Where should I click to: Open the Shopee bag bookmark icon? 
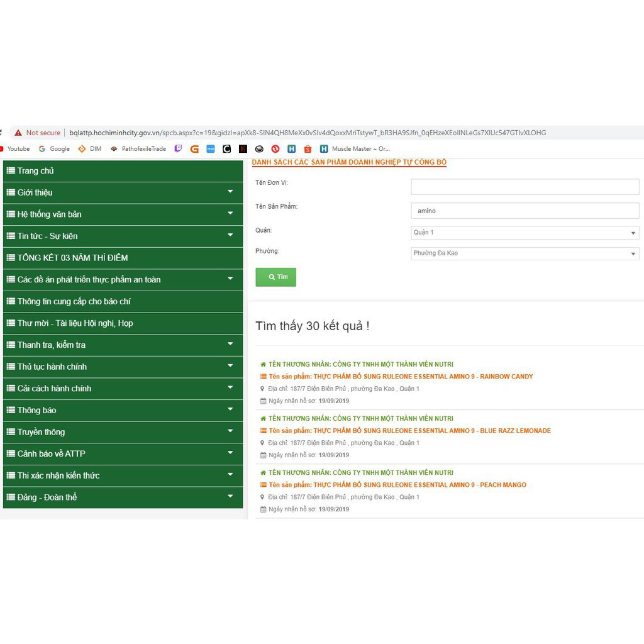pos(308,149)
